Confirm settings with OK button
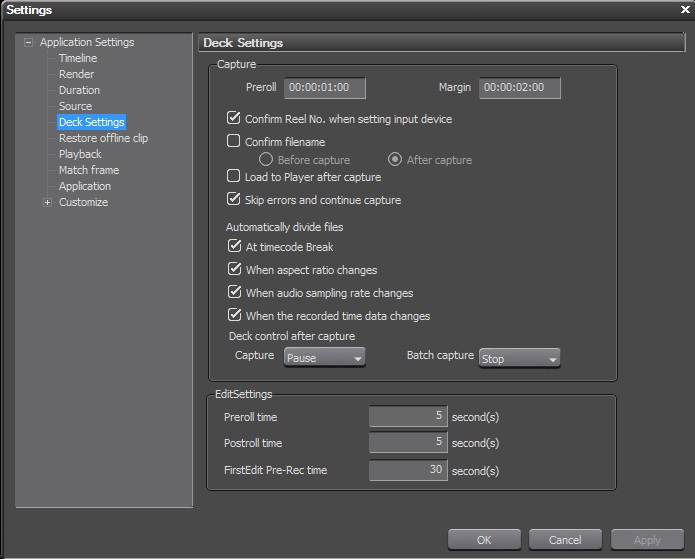This screenshot has height=559, width=695. point(484,539)
